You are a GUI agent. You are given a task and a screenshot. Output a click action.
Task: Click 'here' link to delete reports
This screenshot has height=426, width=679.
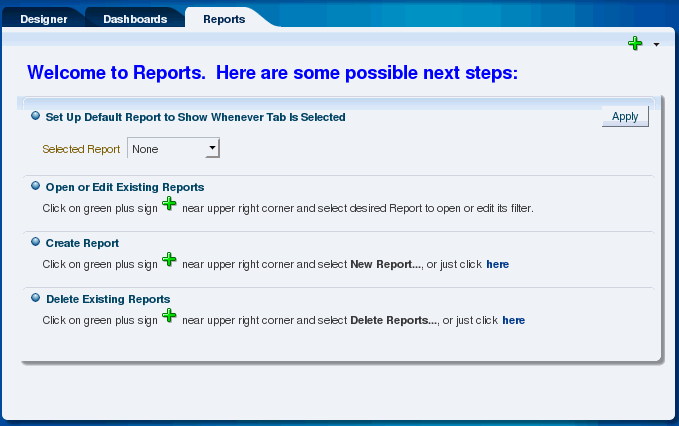[514, 320]
